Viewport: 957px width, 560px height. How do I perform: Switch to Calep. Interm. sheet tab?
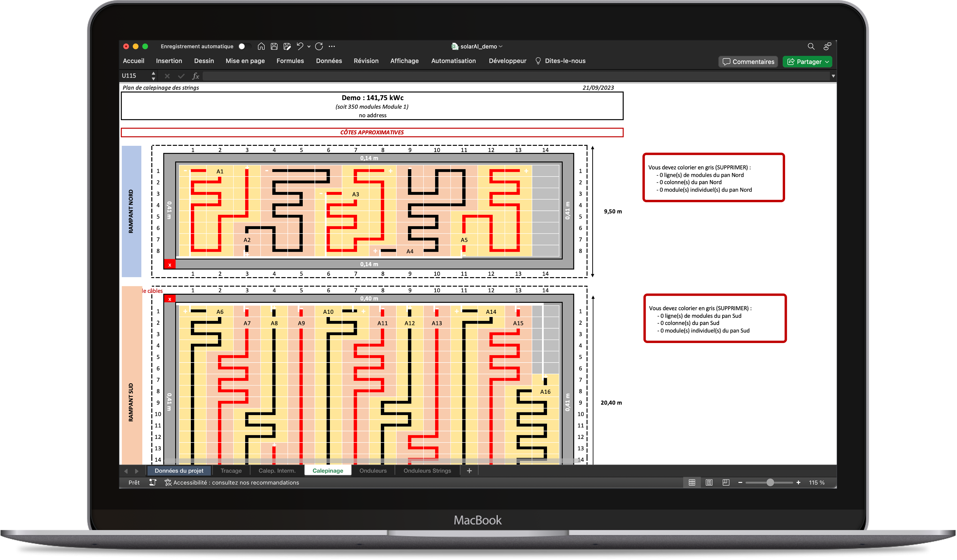pos(277,471)
